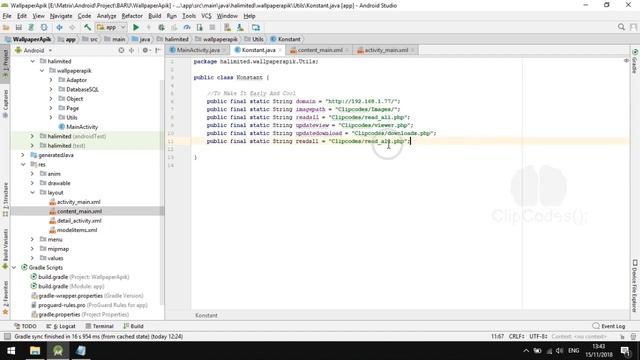
Task: Open the Refactor menu
Action: [132, 16]
